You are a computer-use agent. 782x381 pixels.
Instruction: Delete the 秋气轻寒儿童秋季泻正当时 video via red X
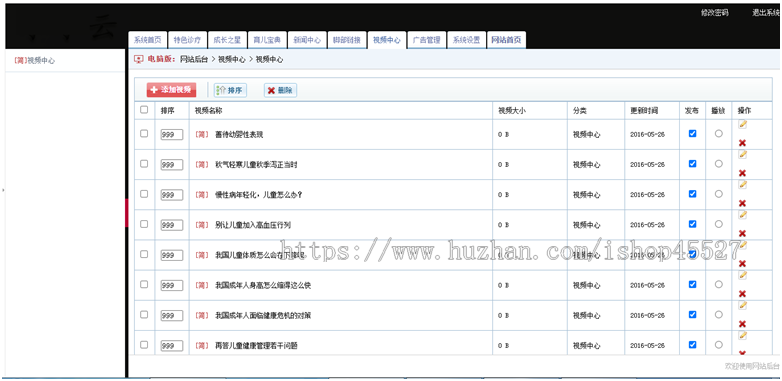click(x=742, y=173)
